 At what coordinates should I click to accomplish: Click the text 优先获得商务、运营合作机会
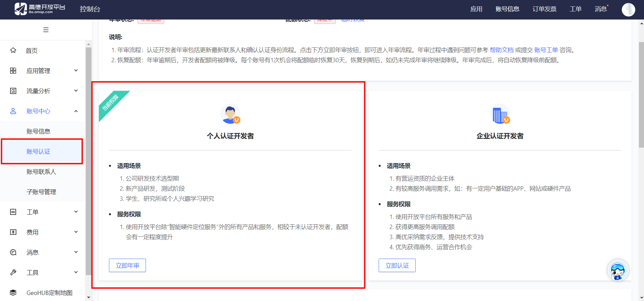pos(434,247)
